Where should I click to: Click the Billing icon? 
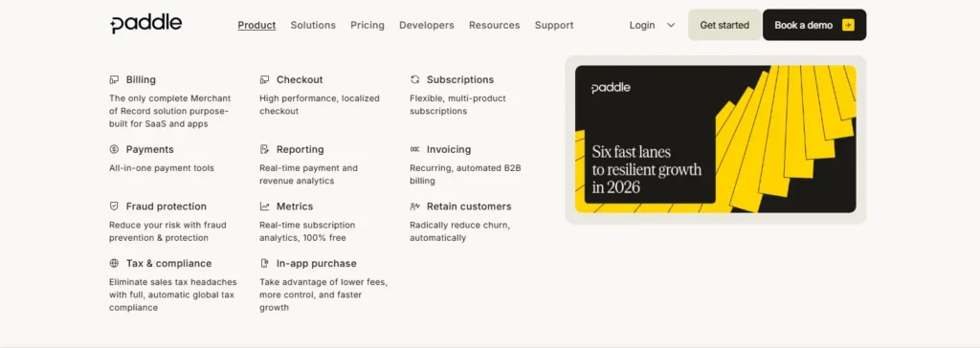(114, 80)
